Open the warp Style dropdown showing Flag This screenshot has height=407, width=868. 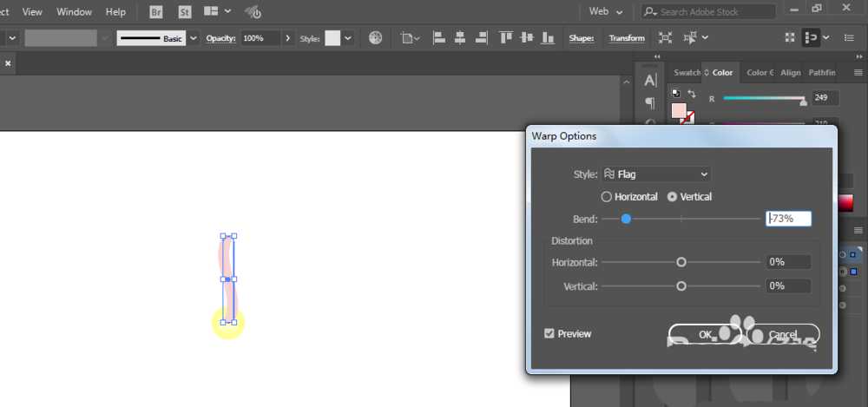(656, 174)
